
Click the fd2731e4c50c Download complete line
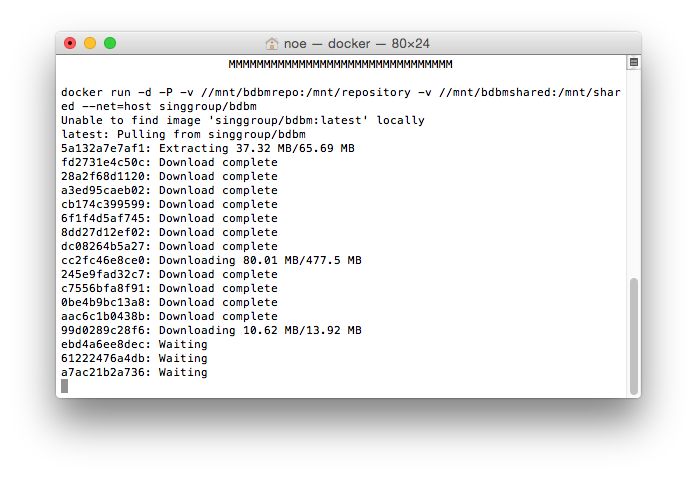point(169,162)
